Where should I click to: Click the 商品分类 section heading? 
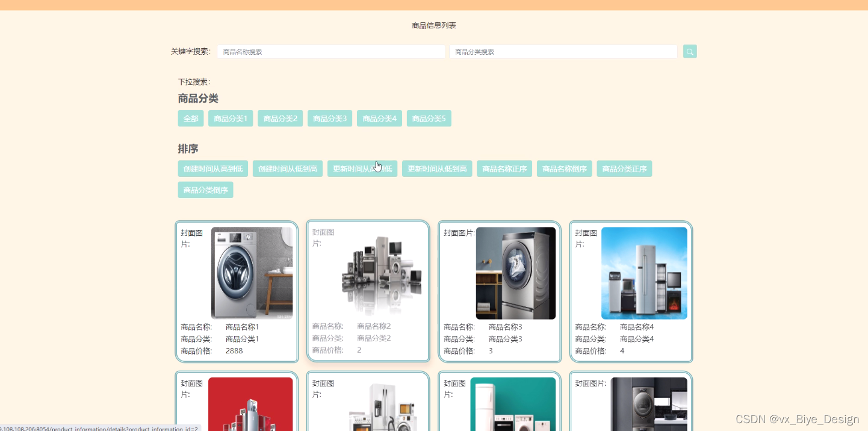click(198, 99)
